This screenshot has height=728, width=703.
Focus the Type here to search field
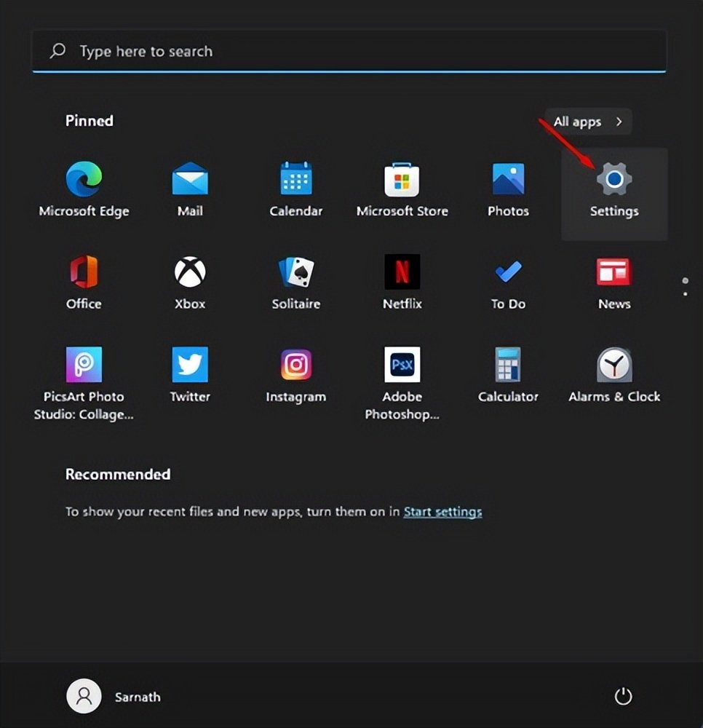tap(349, 51)
